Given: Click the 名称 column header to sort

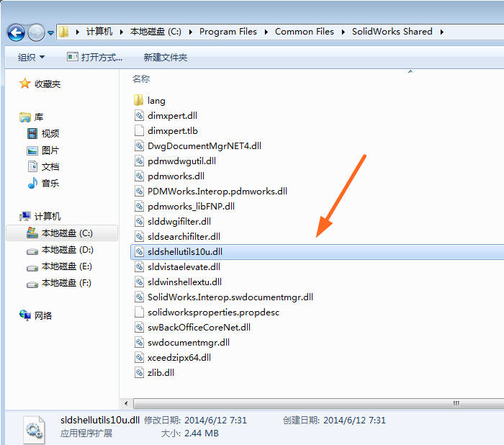Looking at the screenshot, I should tap(141, 78).
